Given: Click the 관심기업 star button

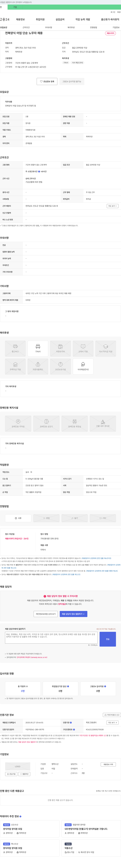Looking at the screenshot, I should click(11, 774).
